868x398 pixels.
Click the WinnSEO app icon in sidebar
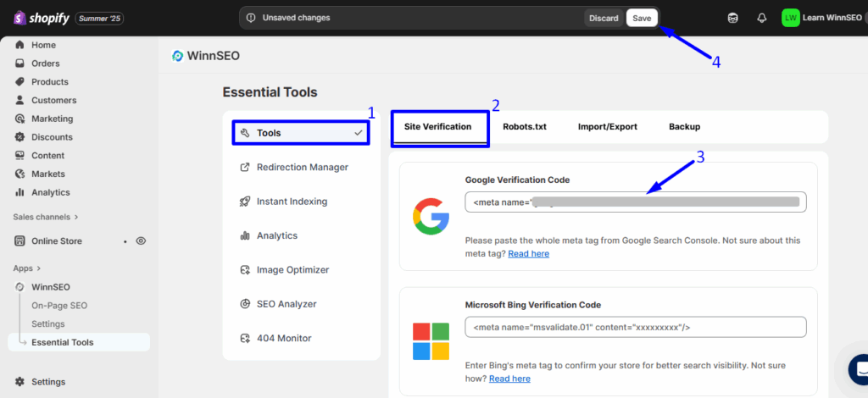point(20,287)
